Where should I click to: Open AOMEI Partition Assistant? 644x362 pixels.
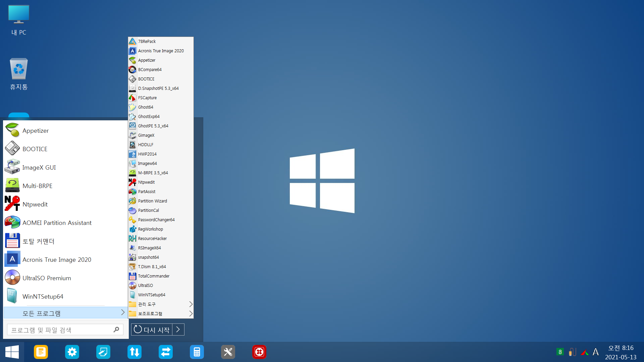tap(65, 223)
